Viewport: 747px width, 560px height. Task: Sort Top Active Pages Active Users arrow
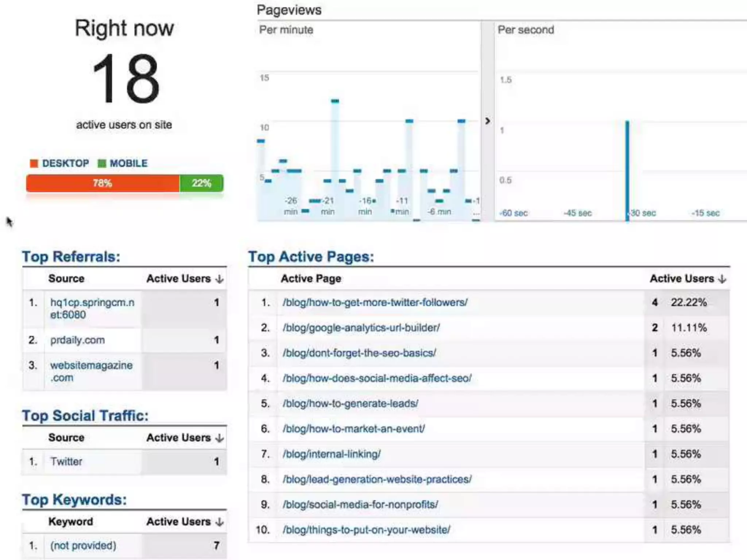pos(722,279)
